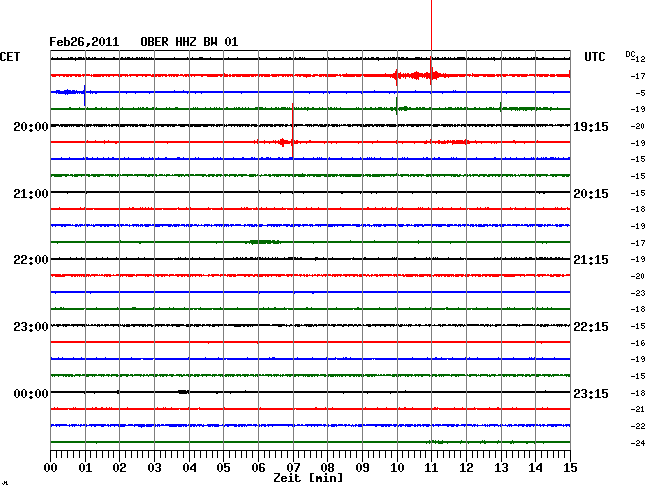This screenshot has width=650, height=494.
Task: Click minute label 03 on the time axis
Action: click(x=154, y=467)
